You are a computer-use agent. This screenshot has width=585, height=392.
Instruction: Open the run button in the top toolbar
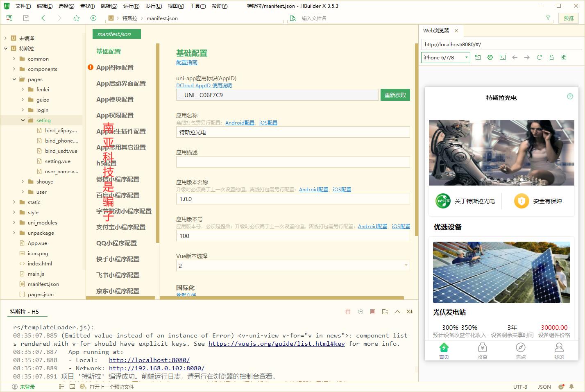93,18
